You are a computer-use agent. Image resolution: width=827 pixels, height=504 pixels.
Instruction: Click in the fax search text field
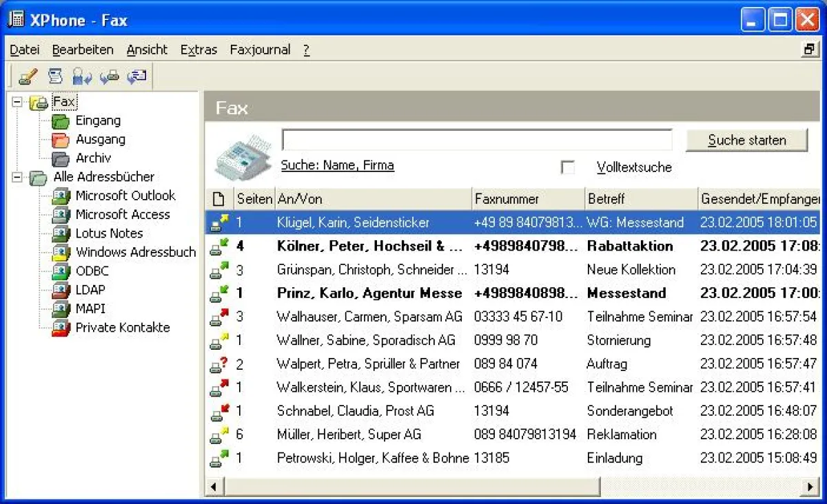coord(476,140)
